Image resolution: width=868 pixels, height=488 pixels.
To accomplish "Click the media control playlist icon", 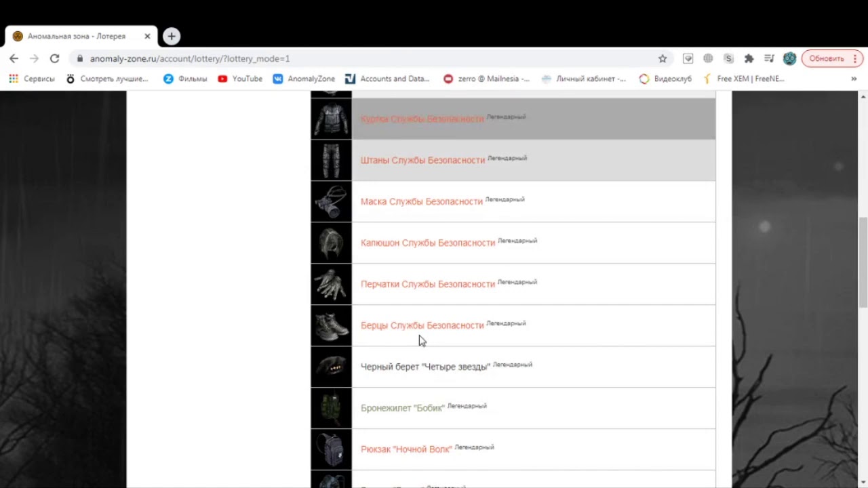I will click(769, 58).
